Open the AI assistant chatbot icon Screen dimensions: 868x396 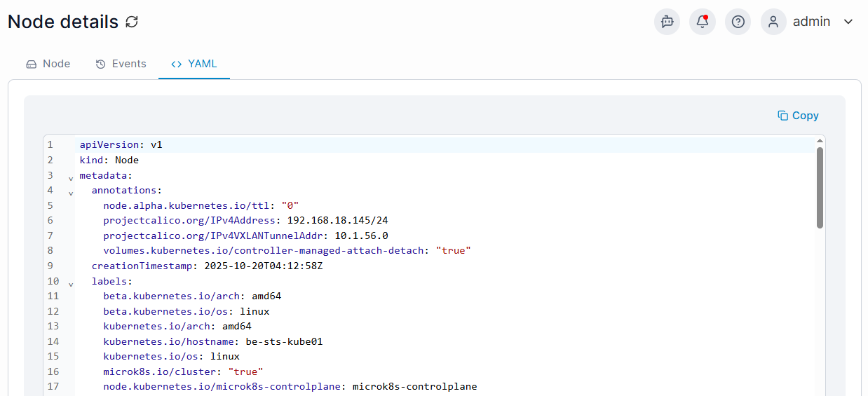pos(667,22)
